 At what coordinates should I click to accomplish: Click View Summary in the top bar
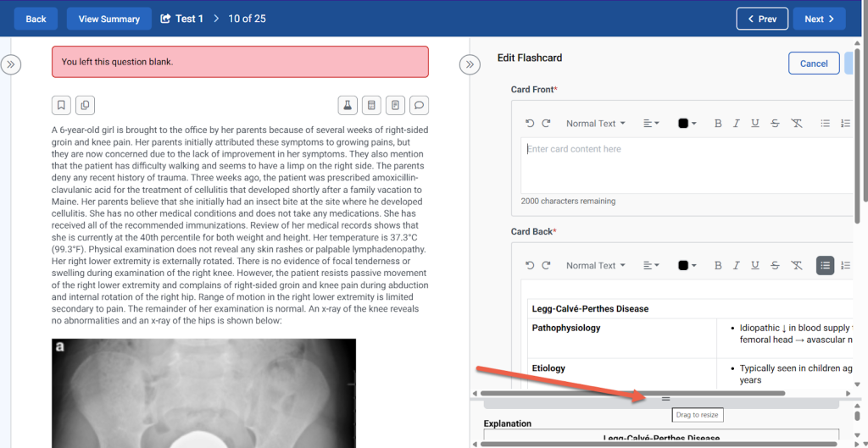pyautogui.click(x=108, y=19)
